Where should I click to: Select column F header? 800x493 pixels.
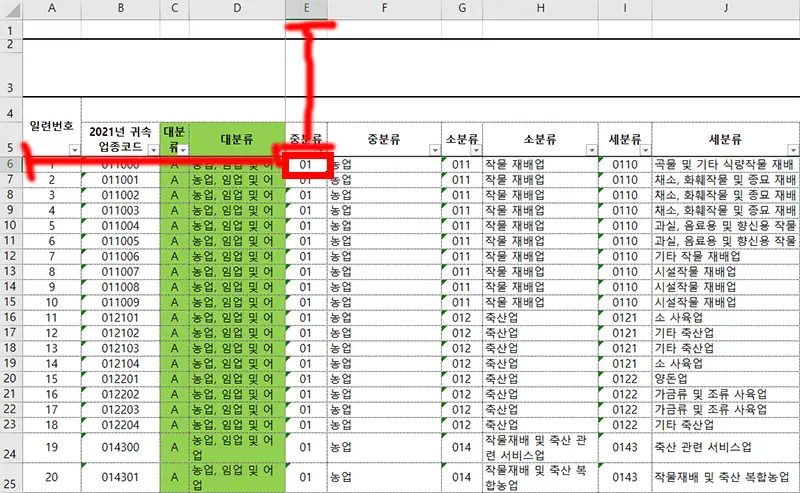pos(384,9)
